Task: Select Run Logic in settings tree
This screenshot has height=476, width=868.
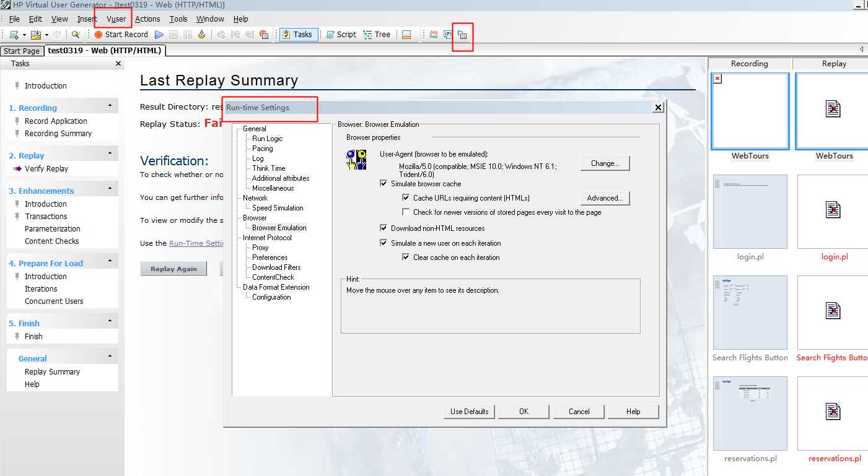Action: coord(267,139)
